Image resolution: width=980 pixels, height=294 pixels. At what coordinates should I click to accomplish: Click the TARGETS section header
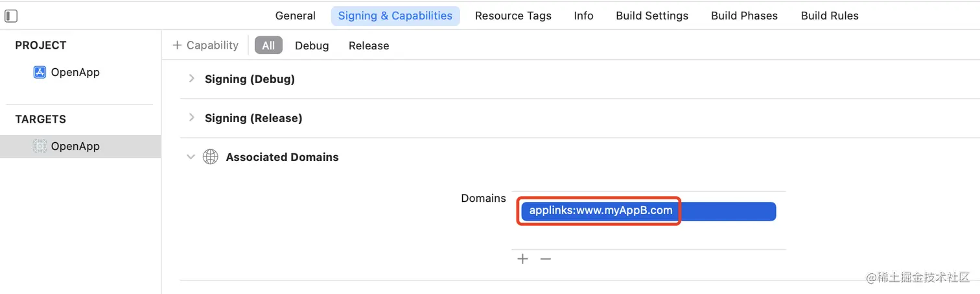41,119
